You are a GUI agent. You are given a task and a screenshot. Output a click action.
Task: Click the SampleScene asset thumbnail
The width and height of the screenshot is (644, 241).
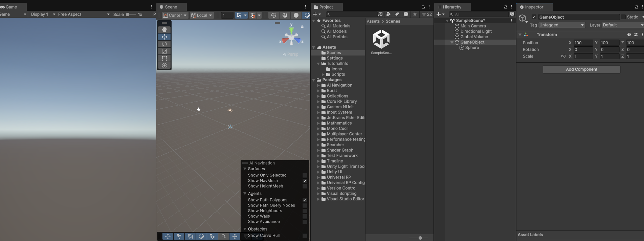pos(381,39)
